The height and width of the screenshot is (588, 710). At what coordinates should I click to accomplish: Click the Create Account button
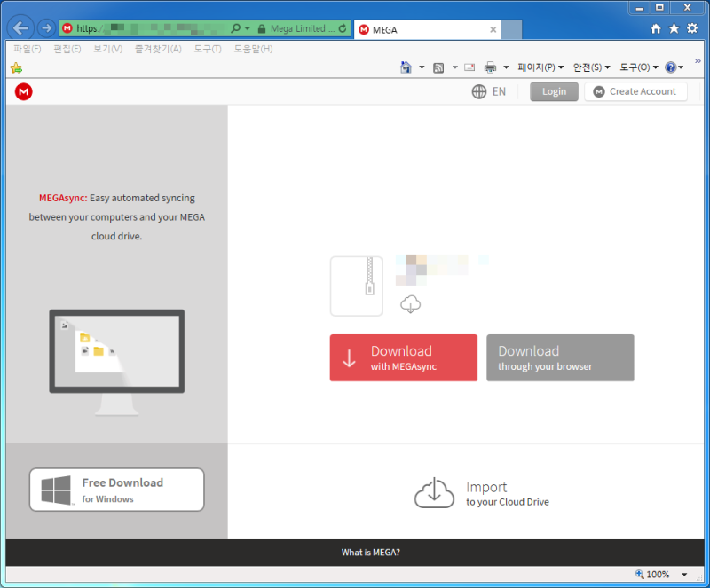click(635, 91)
